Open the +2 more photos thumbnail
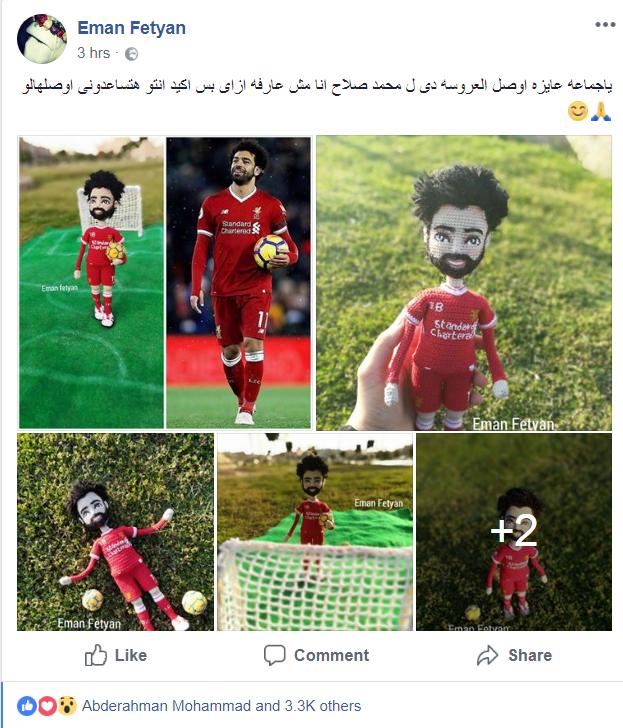 [x=514, y=532]
